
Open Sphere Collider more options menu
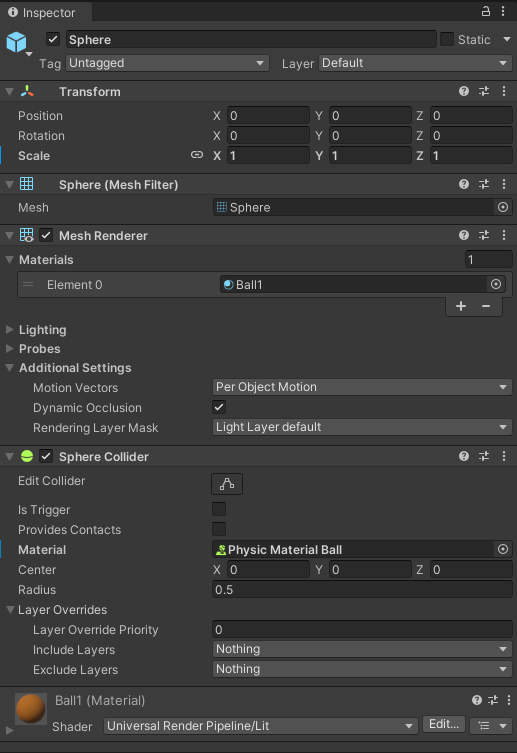click(504, 456)
